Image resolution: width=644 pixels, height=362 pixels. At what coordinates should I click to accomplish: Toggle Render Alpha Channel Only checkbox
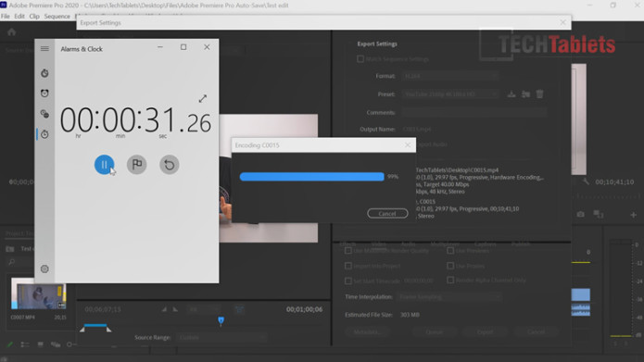click(450, 280)
